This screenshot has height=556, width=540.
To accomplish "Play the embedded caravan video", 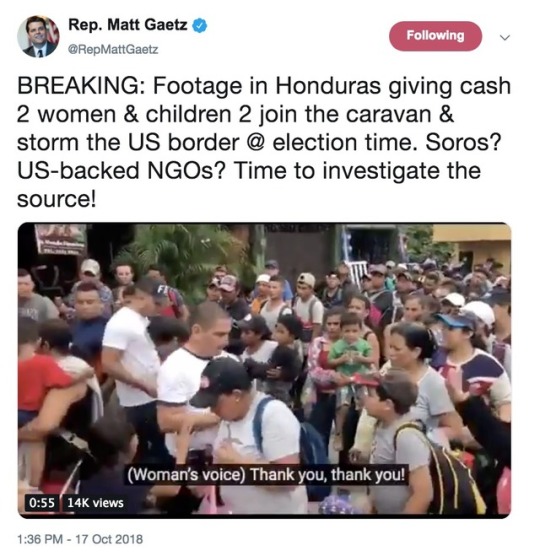I will click(264, 370).
